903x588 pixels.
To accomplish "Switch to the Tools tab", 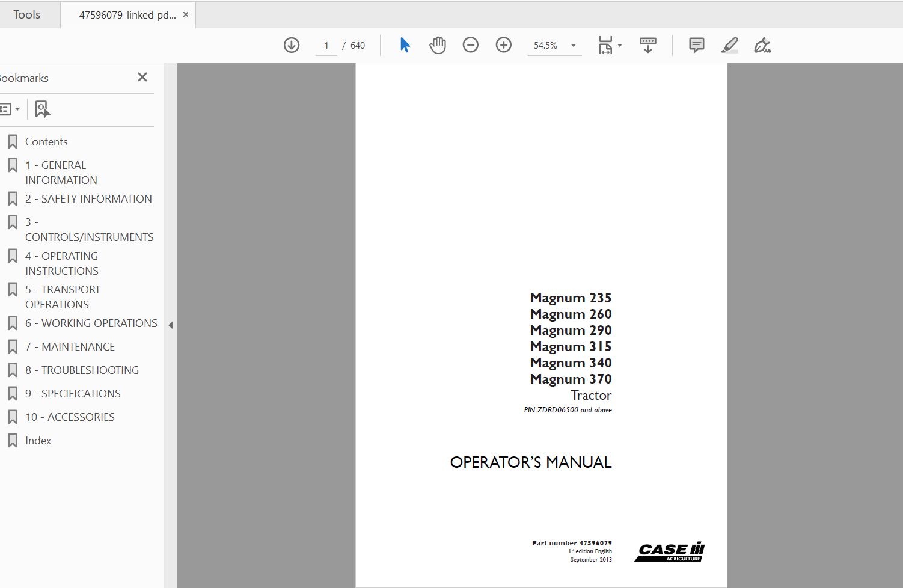I will pyautogui.click(x=27, y=14).
